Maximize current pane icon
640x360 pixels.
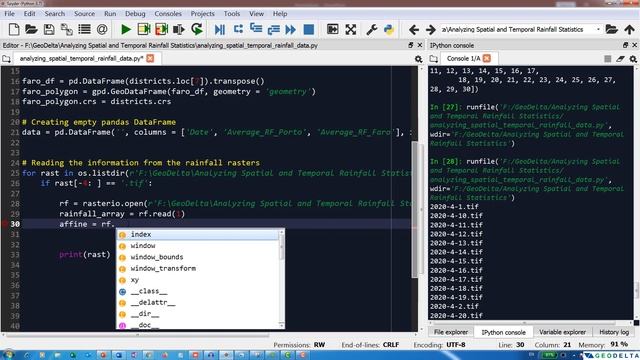(x=333, y=29)
